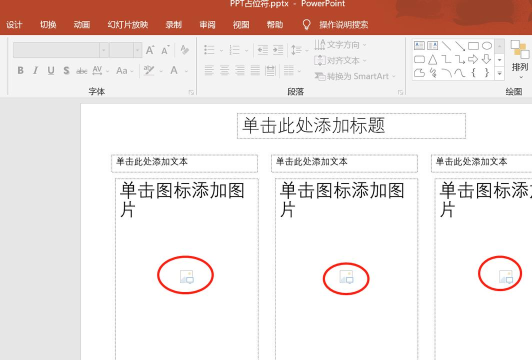Select the elbow connector shape
The image size is (532, 360).
[446, 59]
